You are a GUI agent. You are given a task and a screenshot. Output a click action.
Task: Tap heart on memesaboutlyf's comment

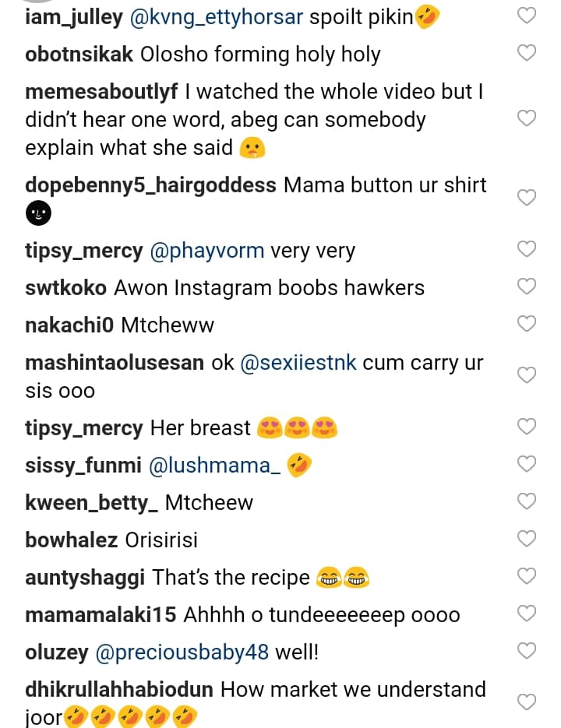pos(527,118)
